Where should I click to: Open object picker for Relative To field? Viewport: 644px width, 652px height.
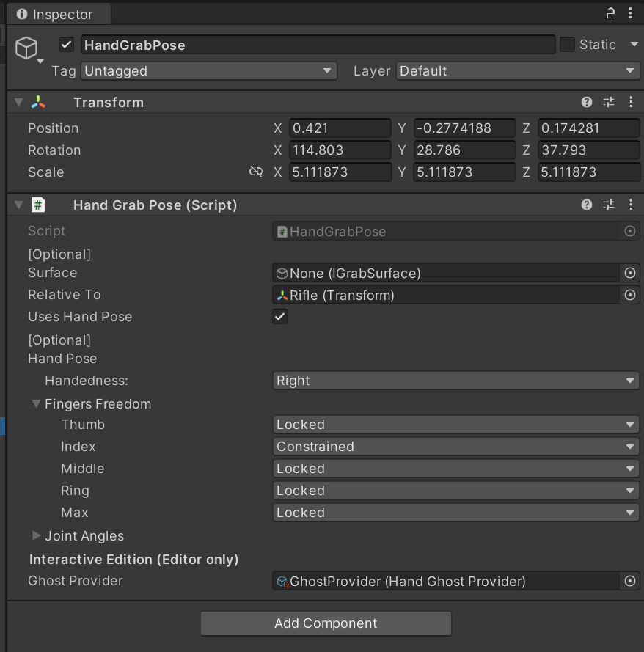[630, 296]
